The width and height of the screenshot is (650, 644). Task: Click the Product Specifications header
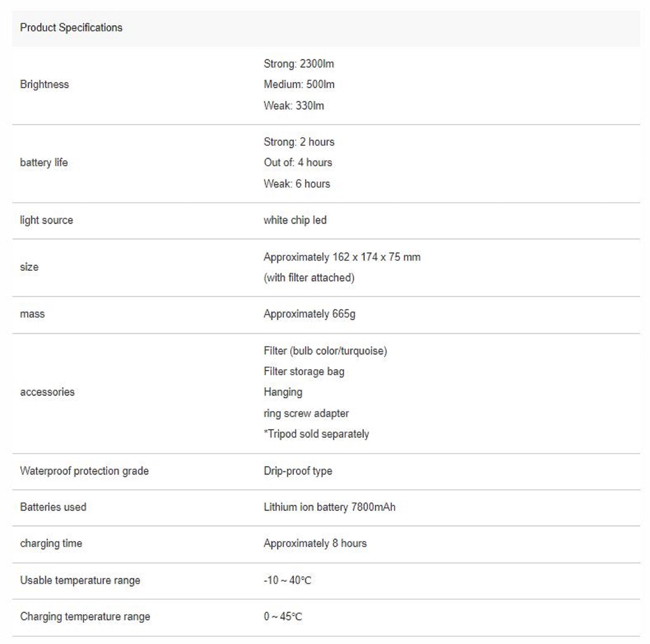pyautogui.click(x=71, y=28)
